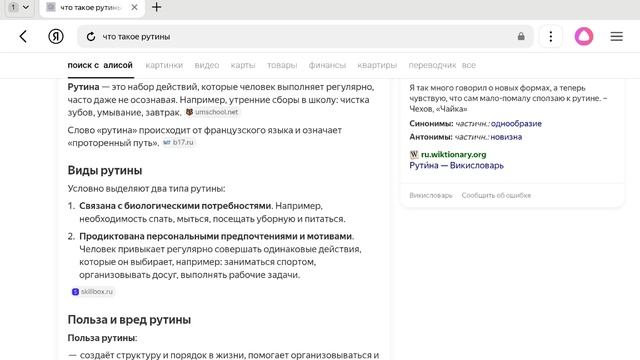Open the synonym link 'однообразие'
This screenshot has height=360, width=640.
[516, 123]
